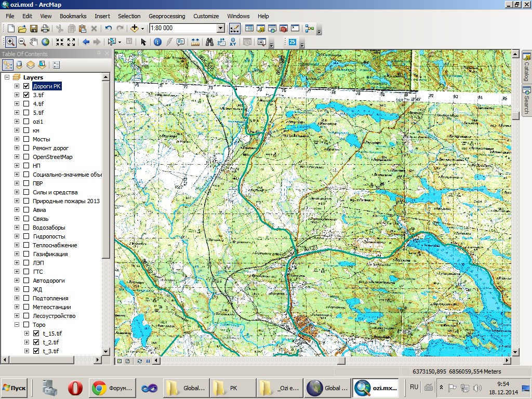
Task: Turn on the Мосты layer checkbox
Action: coord(26,139)
